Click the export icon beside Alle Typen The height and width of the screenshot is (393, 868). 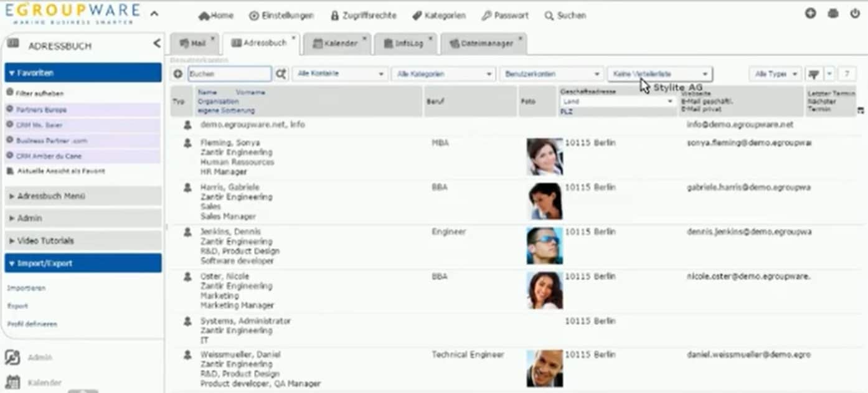813,73
